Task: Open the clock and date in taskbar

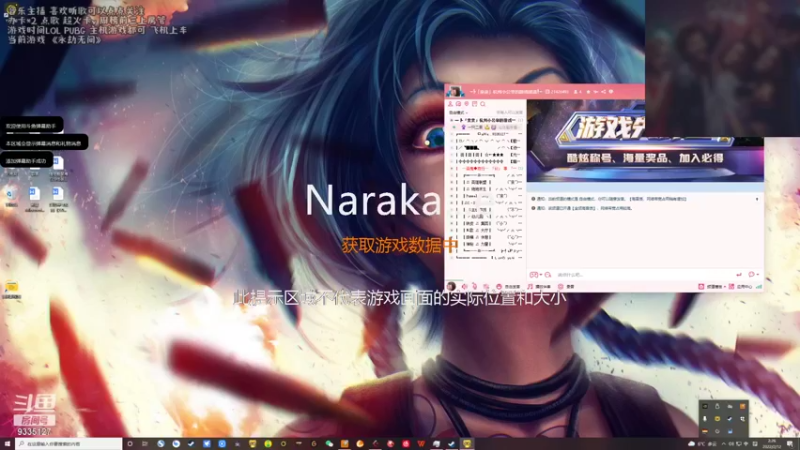Action: [771, 444]
